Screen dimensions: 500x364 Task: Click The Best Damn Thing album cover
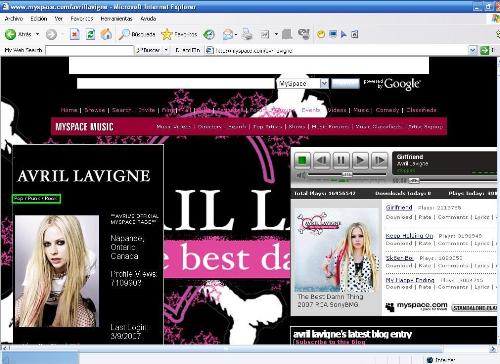337,251
